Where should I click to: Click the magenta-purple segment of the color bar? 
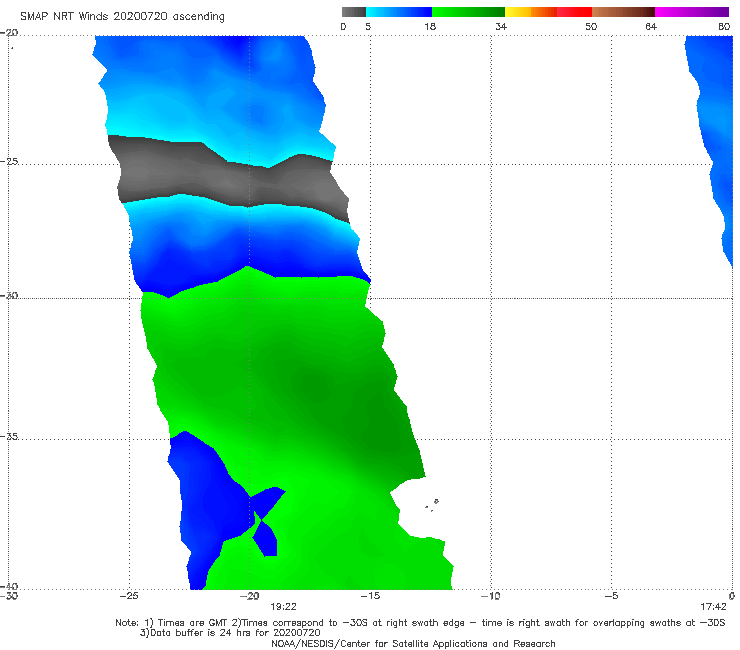(692, 12)
